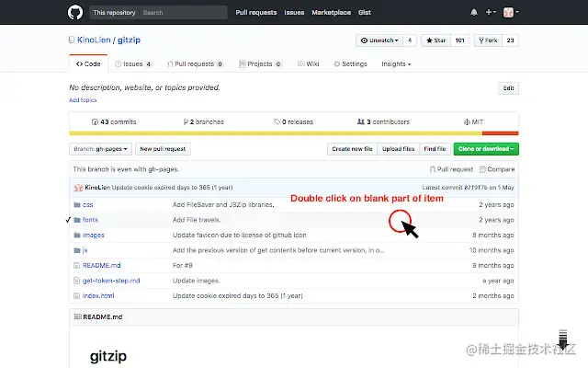Screen dimensions: 588x368
Task: Open KinoLien avatar in commit row
Action: (x=78, y=188)
